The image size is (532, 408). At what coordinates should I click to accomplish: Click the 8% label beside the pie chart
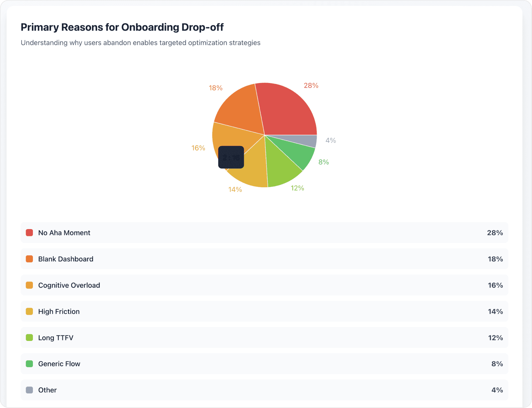[323, 162]
